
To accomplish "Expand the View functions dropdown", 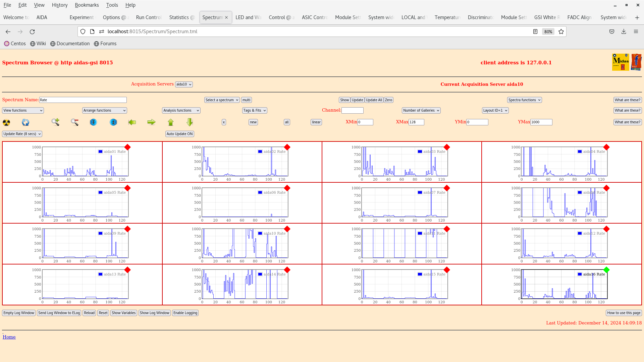I will point(22,110).
